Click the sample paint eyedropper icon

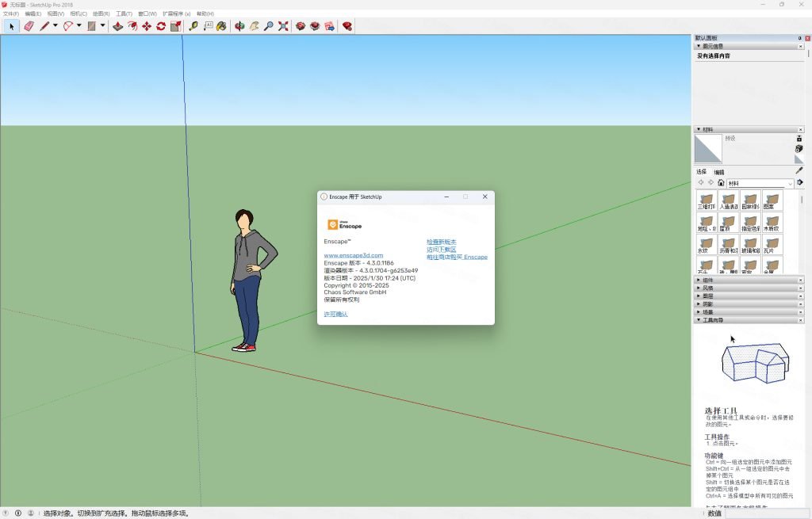coord(799,170)
